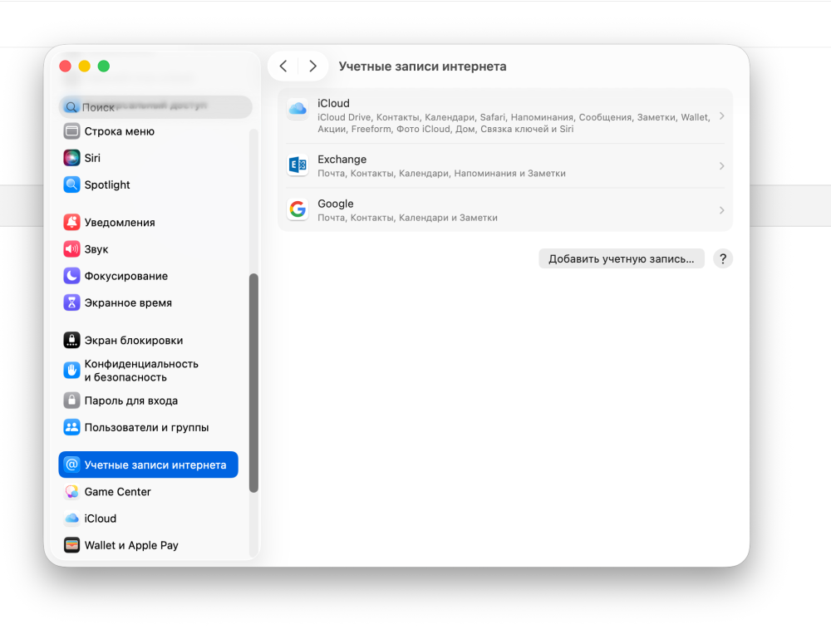Screen dimensions: 831x644
Task: Click the Уведомления bell icon
Action: click(x=71, y=222)
